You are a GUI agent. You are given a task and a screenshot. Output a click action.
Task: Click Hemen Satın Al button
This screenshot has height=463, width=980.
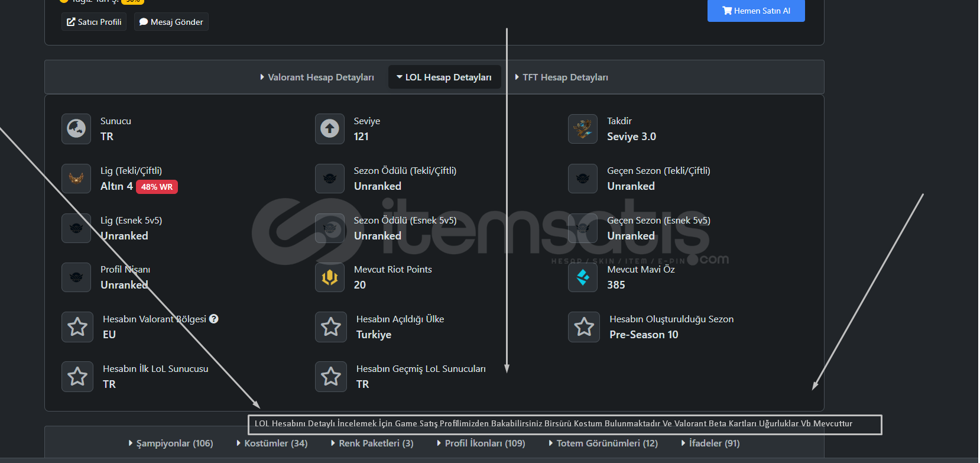(756, 11)
